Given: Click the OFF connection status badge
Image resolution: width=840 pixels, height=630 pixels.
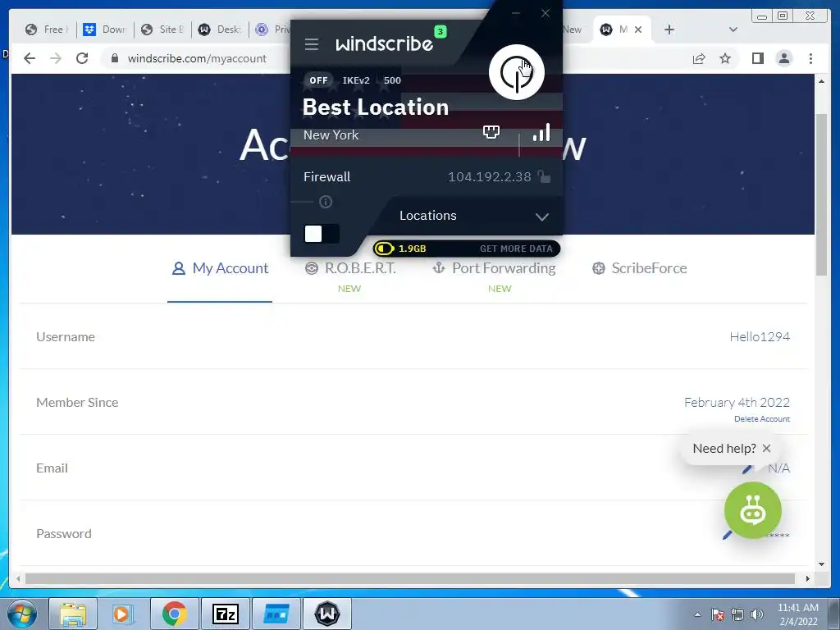Looking at the screenshot, I should pyautogui.click(x=318, y=80).
